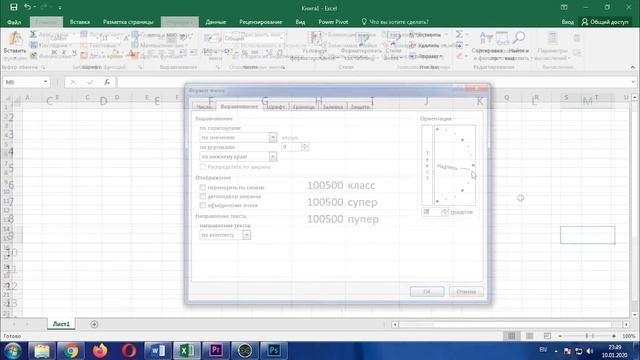The height and width of the screenshot is (360, 640).
Task: Click the Paste (Вставить) clipboard icon
Action: click(15, 38)
